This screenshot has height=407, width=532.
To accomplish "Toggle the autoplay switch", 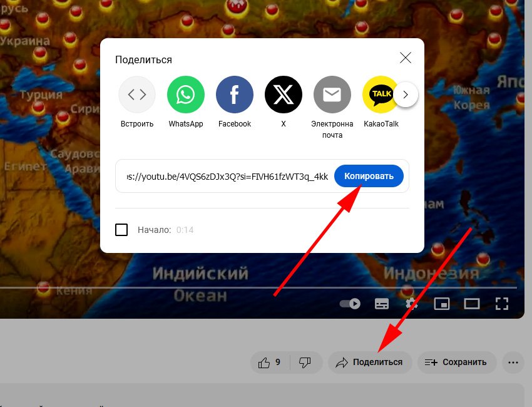I will click(x=350, y=304).
